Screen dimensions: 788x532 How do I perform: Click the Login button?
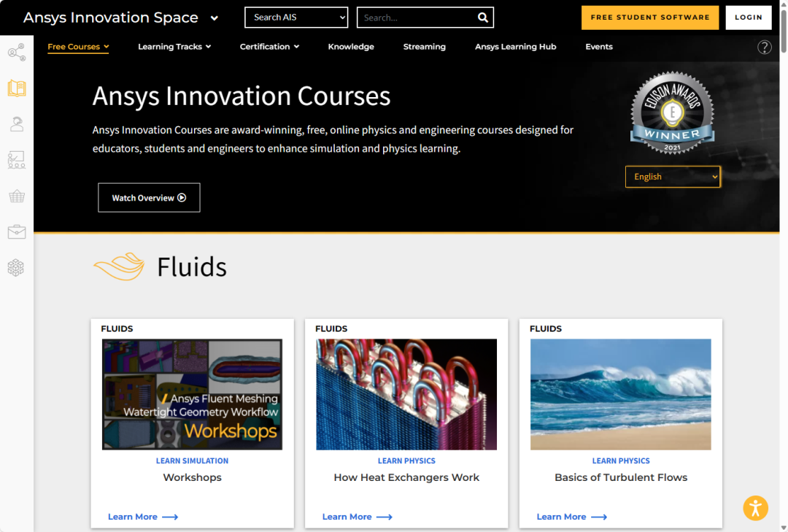click(x=749, y=18)
